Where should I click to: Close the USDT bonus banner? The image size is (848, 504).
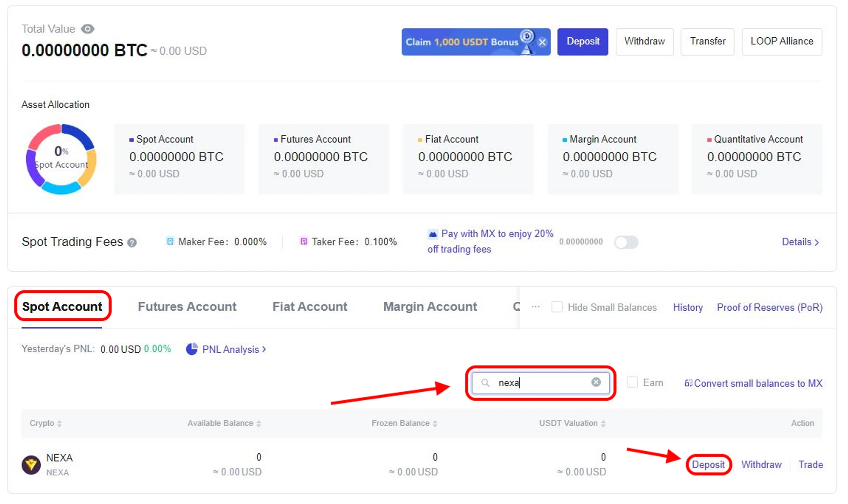click(x=542, y=42)
